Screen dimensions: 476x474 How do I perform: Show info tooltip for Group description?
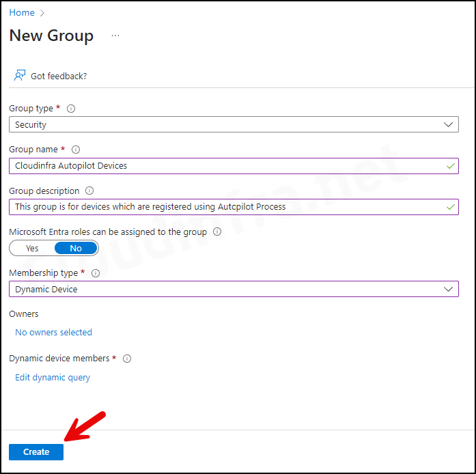pyautogui.click(x=89, y=191)
